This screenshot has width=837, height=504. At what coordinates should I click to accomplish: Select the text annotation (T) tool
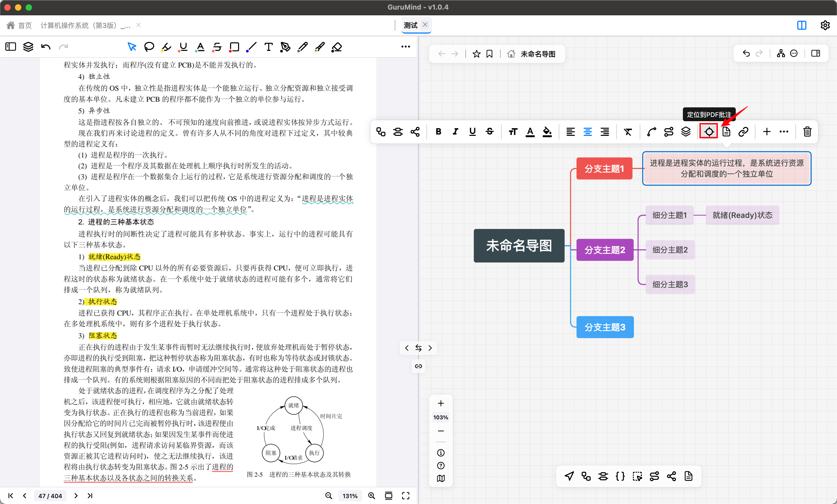point(268,47)
